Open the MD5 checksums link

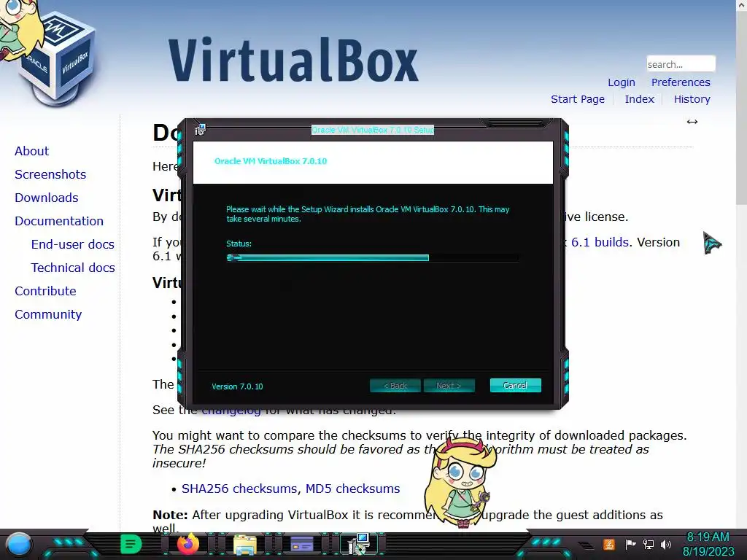pyautogui.click(x=352, y=489)
